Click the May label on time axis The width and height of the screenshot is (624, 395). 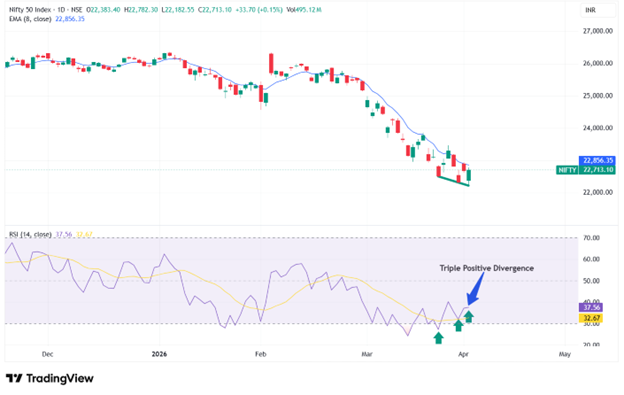tap(565, 354)
